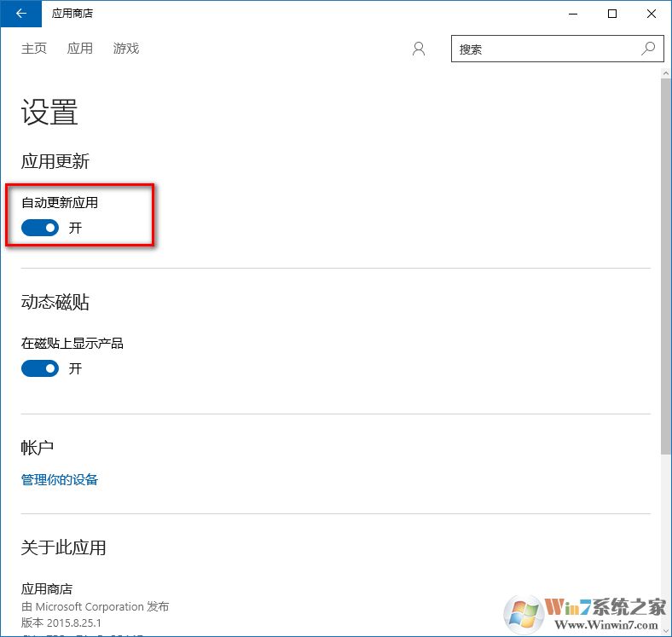The height and width of the screenshot is (637, 672).
Task: Click the vertical scrollbar thumb
Action: tap(665, 266)
